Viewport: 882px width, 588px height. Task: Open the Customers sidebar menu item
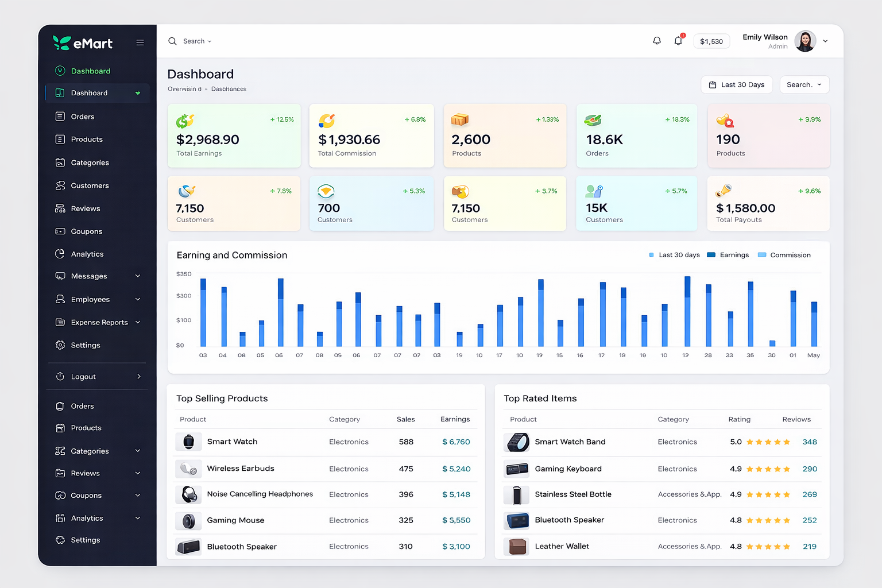point(90,185)
